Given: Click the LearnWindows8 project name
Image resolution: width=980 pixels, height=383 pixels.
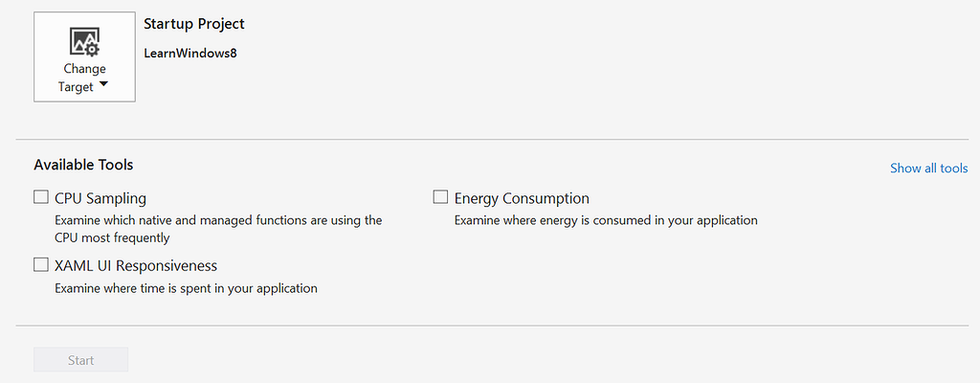Looking at the screenshot, I should pyautogui.click(x=190, y=54).
